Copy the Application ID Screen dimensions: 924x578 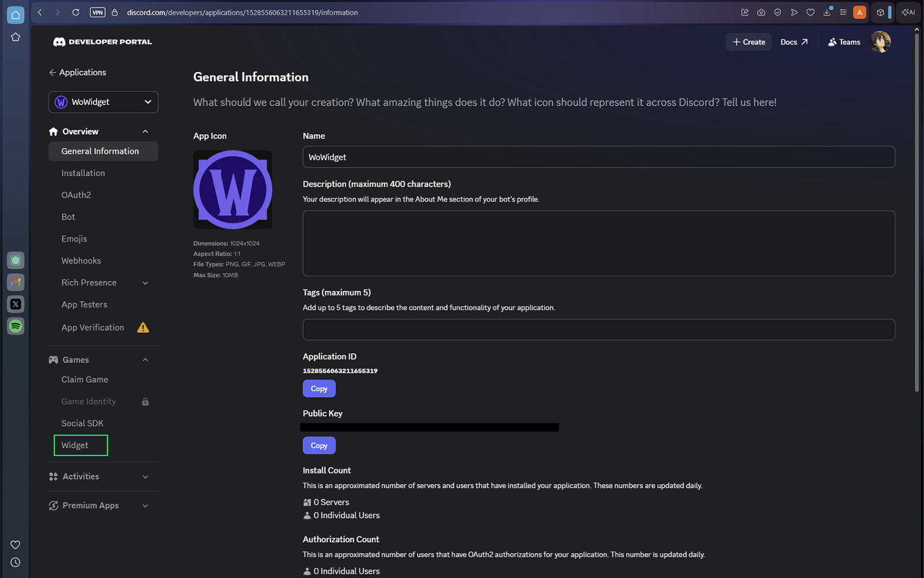(319, 388)
